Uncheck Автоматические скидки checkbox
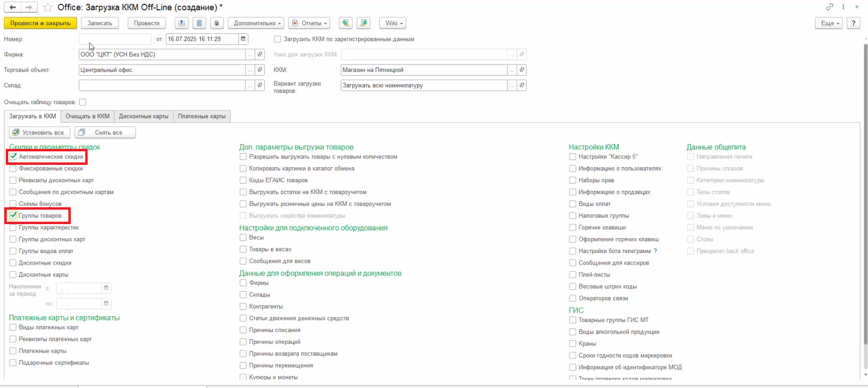The height and width of the screenshot is (388, 868). (13, 157)
